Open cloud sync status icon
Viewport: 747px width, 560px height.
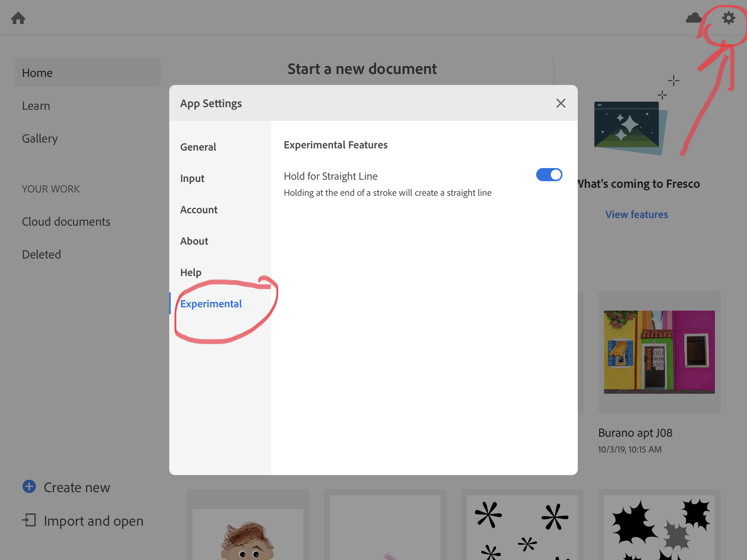pyautogui.click(x=693, y=18)
